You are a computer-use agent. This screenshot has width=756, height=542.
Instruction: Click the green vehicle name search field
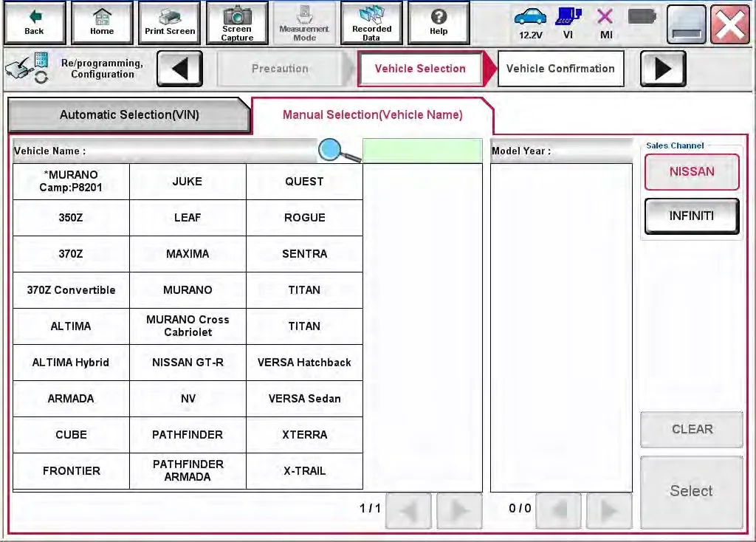click(422, 151)
